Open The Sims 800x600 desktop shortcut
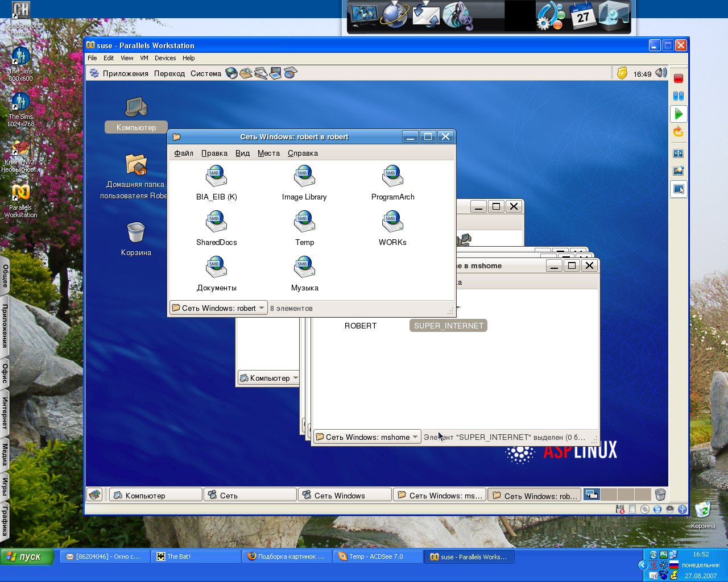Viewport: 728px width, 582px height. tap(20, 64)
